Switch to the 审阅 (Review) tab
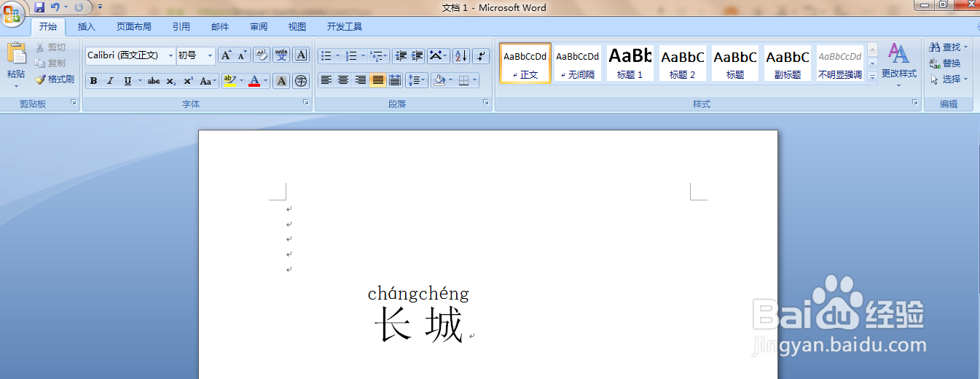This screenshot has width=980, height=379. 259,27
